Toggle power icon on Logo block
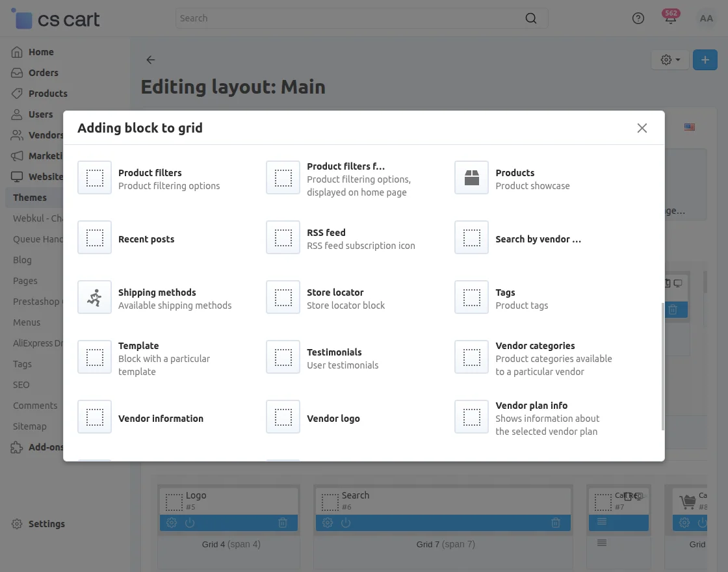Screen dimensions: 728x572 [x=190, y=523]
